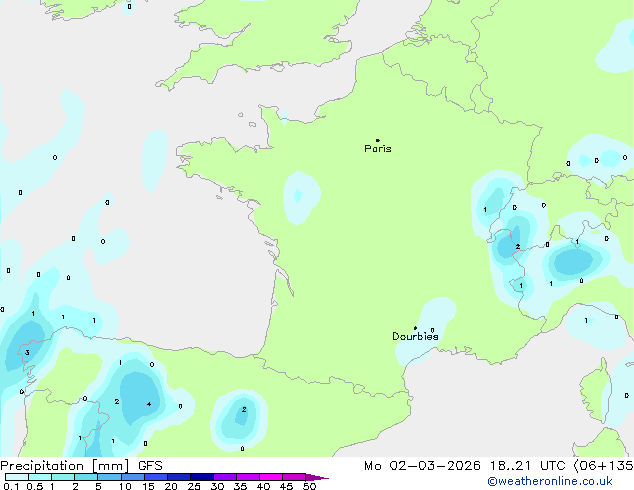Click the Paris city label

[x=378, y=149]
